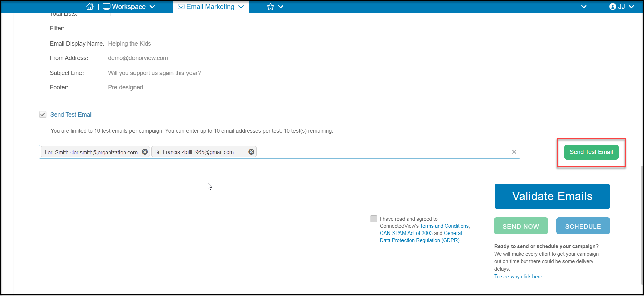
Task: Remove Bill Francis recipient chip
Action: (251, 152)
